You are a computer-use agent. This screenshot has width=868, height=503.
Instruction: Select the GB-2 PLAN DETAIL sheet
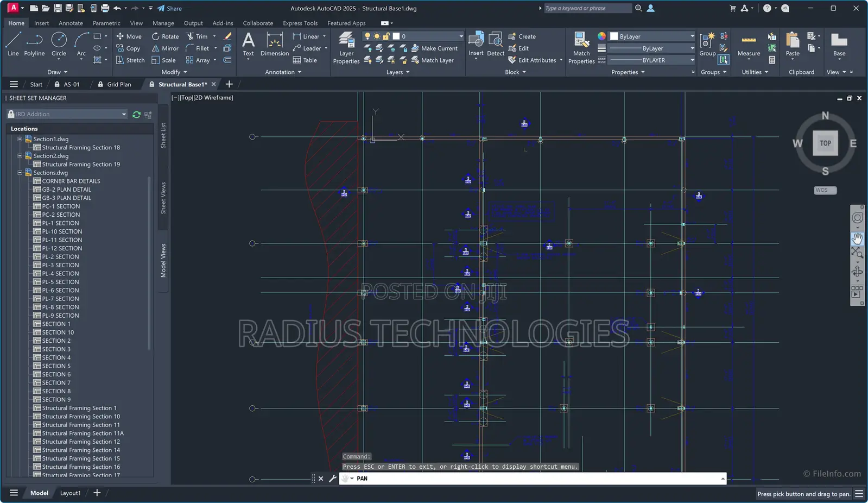(x=67, y=190)
